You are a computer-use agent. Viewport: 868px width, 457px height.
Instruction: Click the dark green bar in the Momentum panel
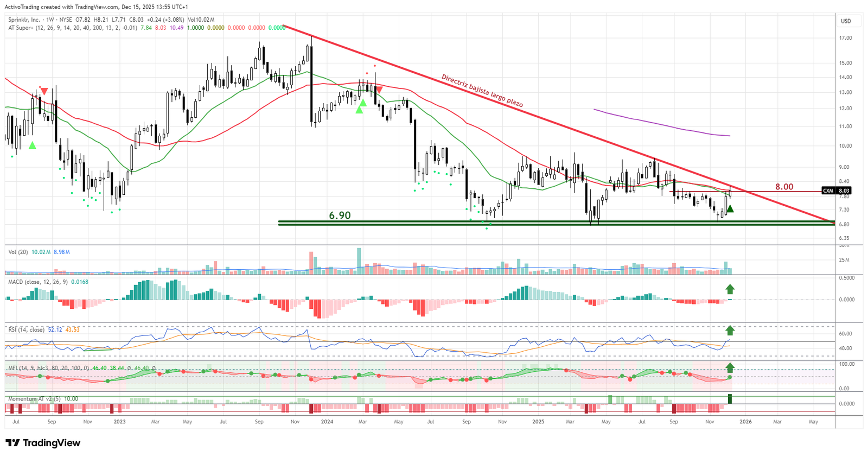tap(730, 399)
